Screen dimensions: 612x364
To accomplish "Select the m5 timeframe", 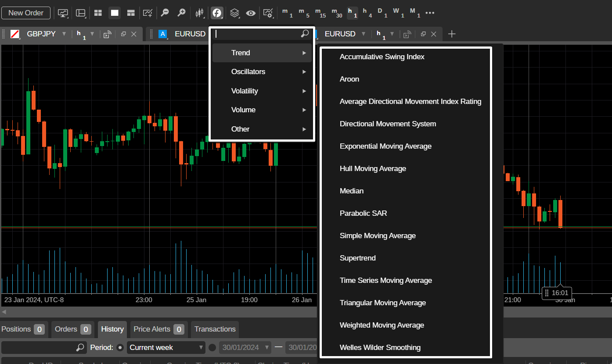I will pyautogui.click(x=304, y=13).
